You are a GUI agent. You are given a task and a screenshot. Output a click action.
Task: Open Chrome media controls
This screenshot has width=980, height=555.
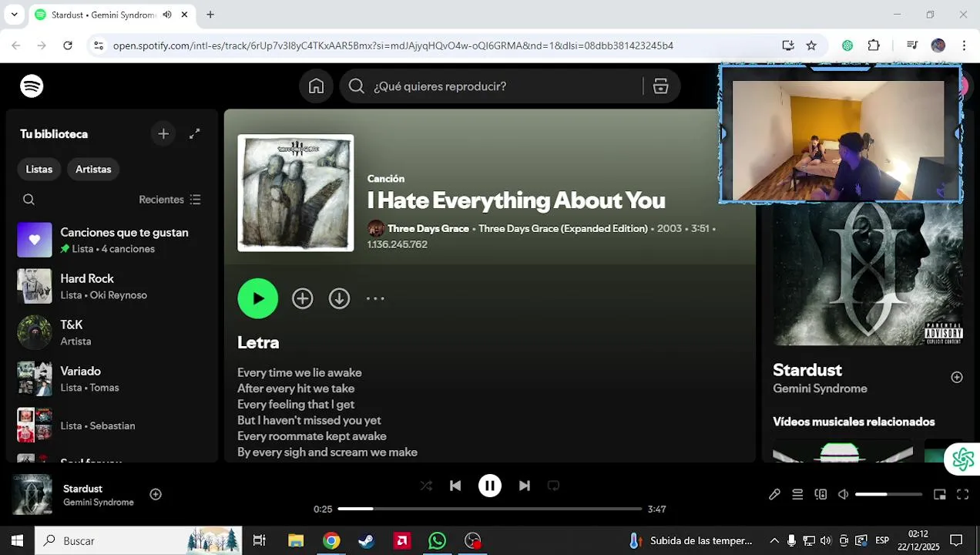click(911, 45)
